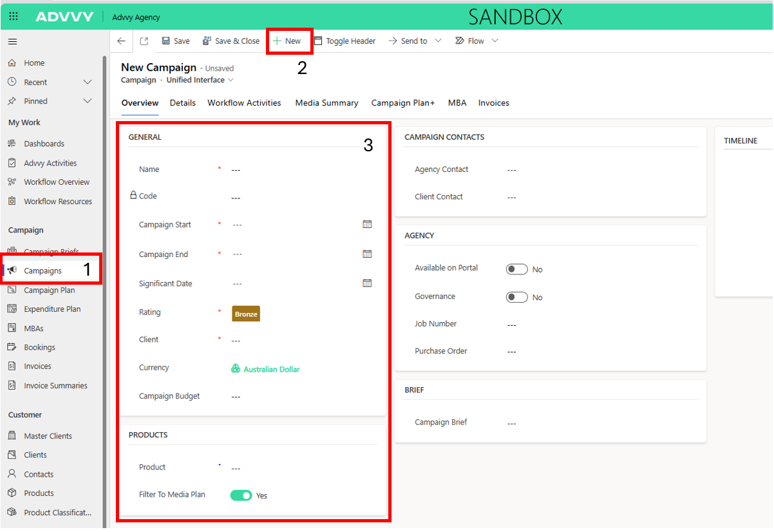Viewport: 774px width, 532px height.
Task: Open the Media Summary tab
Action: click(x=326, y=102)
